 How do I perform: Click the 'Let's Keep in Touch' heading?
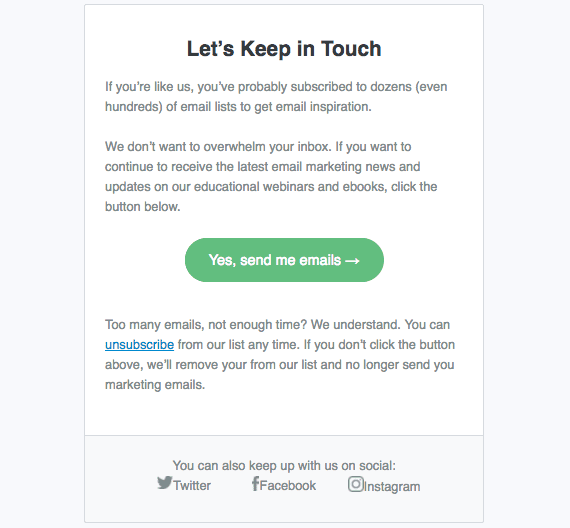pyautogui.click(x=284, y=49)
